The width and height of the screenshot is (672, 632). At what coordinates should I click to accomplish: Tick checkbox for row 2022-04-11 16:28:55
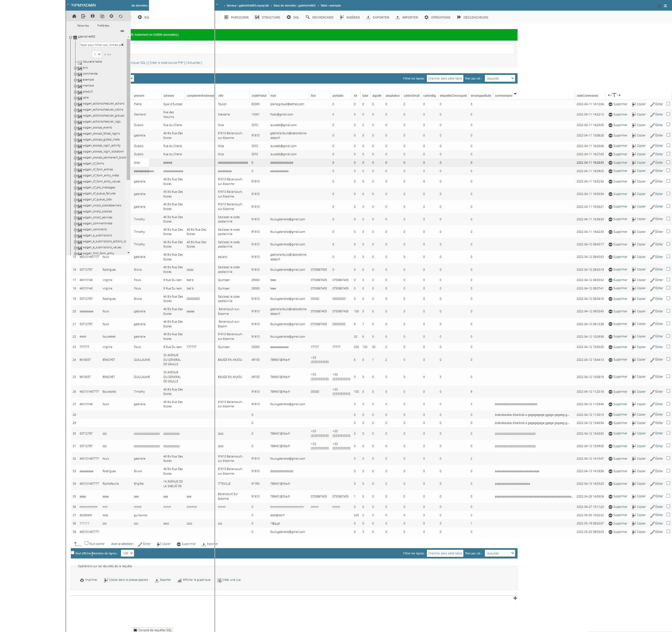[668, 162]
